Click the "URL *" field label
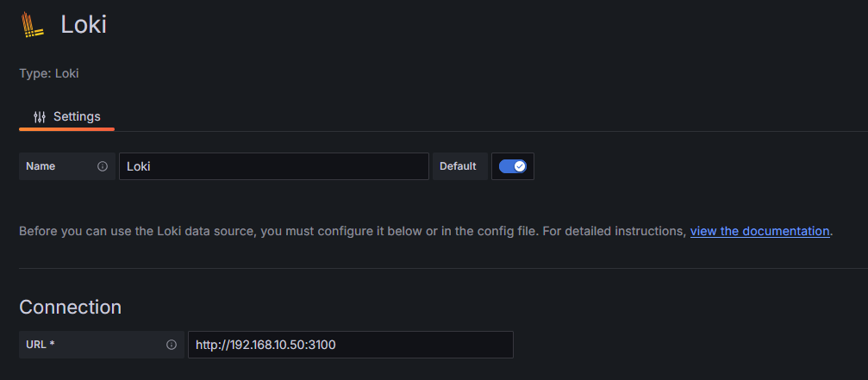Image resolution: width=868 pixels, height=380 pixels. pyautogui.click(x=41, y=345)
